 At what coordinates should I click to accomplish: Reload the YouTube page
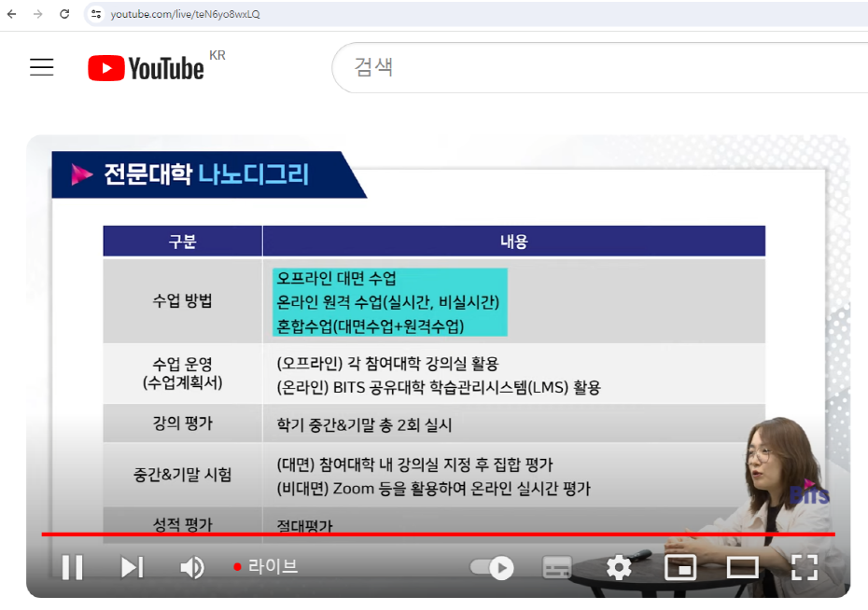(64, 14)
